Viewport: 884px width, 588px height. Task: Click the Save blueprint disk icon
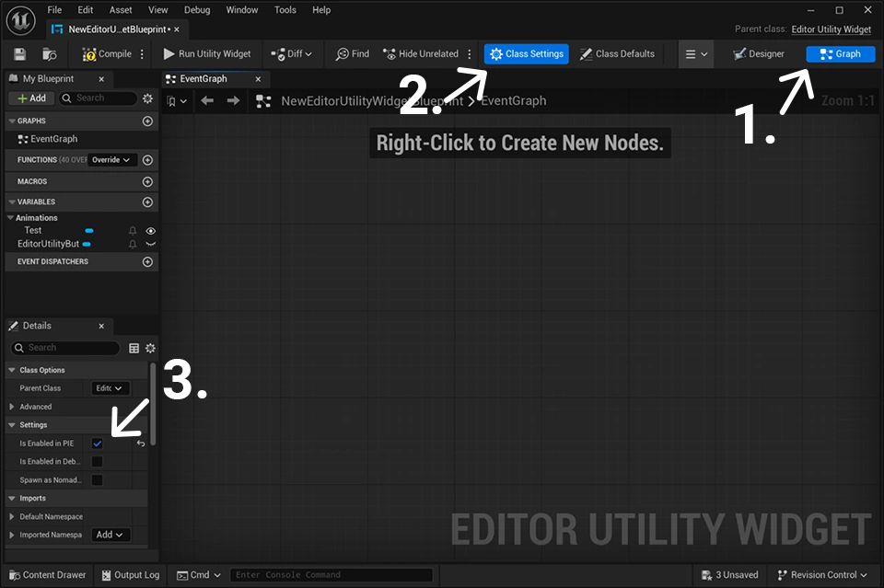point(19,54)
